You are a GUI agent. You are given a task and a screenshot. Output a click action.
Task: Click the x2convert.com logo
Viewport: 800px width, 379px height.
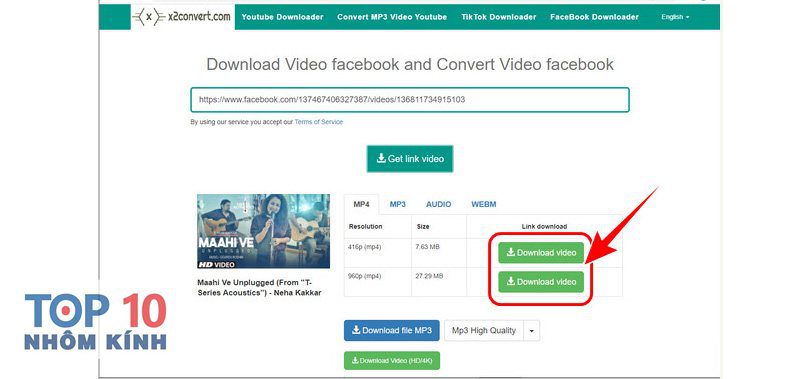click(x=183, y=17)
